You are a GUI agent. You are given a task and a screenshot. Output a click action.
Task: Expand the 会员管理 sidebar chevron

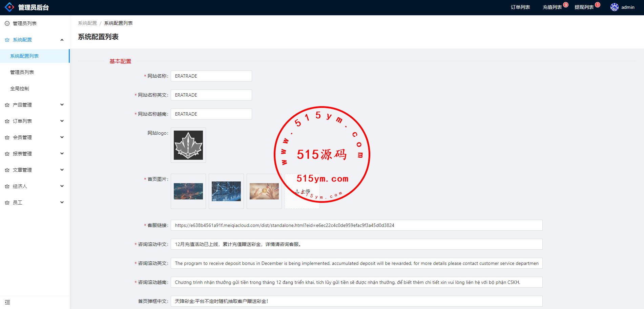coord(62,137)
